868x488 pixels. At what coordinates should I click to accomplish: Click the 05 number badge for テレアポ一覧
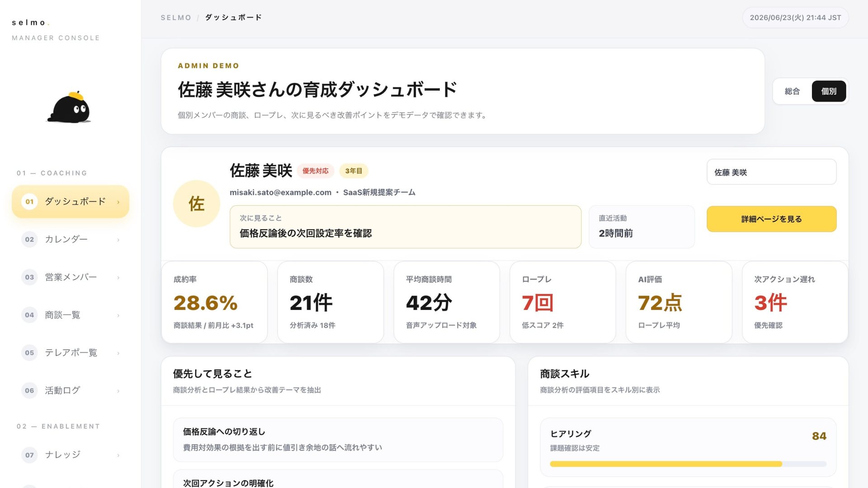click(x=29, y=352)
